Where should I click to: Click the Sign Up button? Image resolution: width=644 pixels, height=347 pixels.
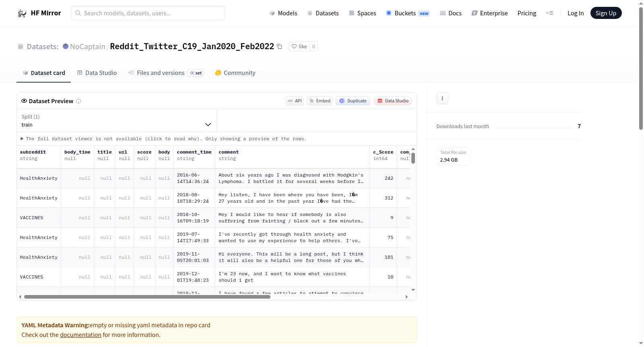point(606,13)
